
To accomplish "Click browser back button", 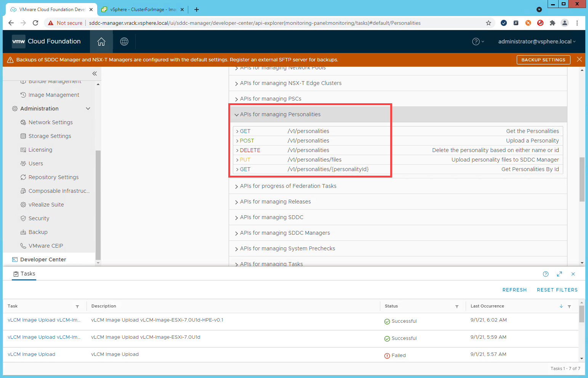I will [11, 23].
